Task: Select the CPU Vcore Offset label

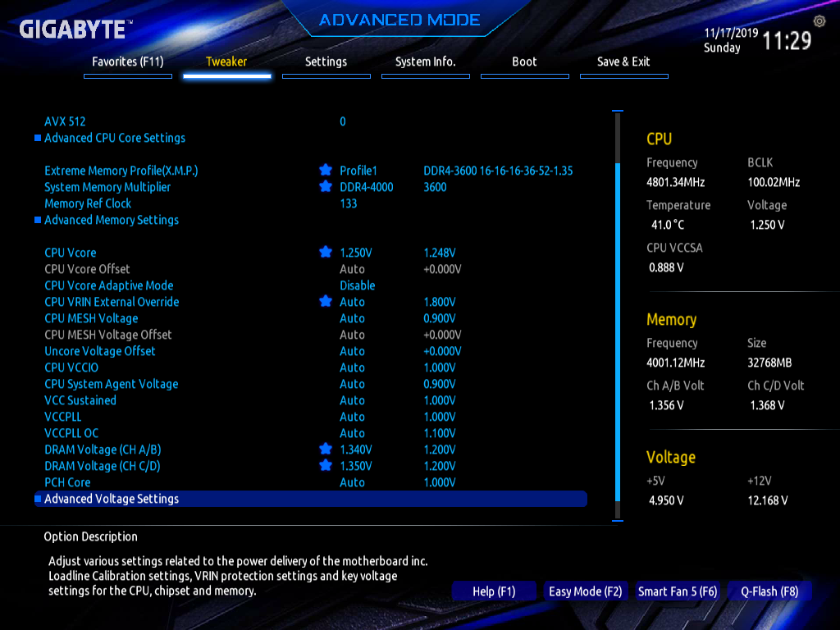Action: (87, 269)
